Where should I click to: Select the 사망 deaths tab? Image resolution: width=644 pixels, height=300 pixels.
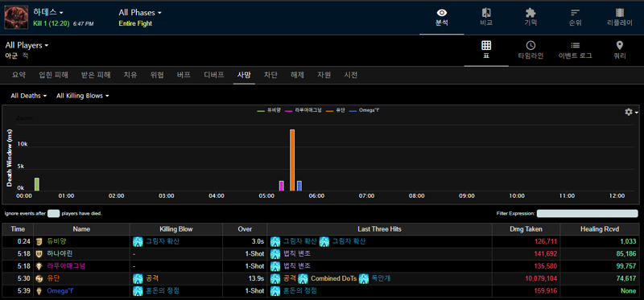click(x=244, y=75)
